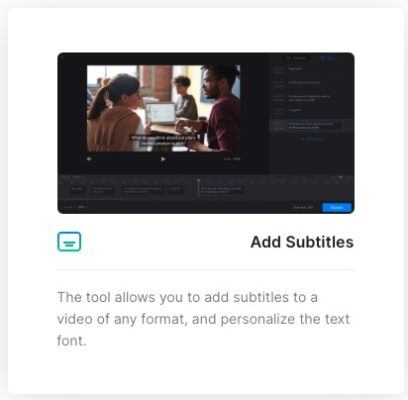The width and height of the screenshot is (408, 400).
Task: Open the dropdown next to Export button
Action: click(303, 207)
